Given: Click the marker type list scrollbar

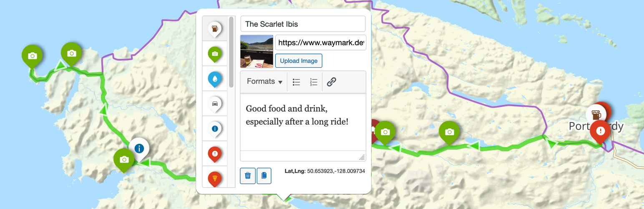Looking at the screenshot, I should (231, 52).
